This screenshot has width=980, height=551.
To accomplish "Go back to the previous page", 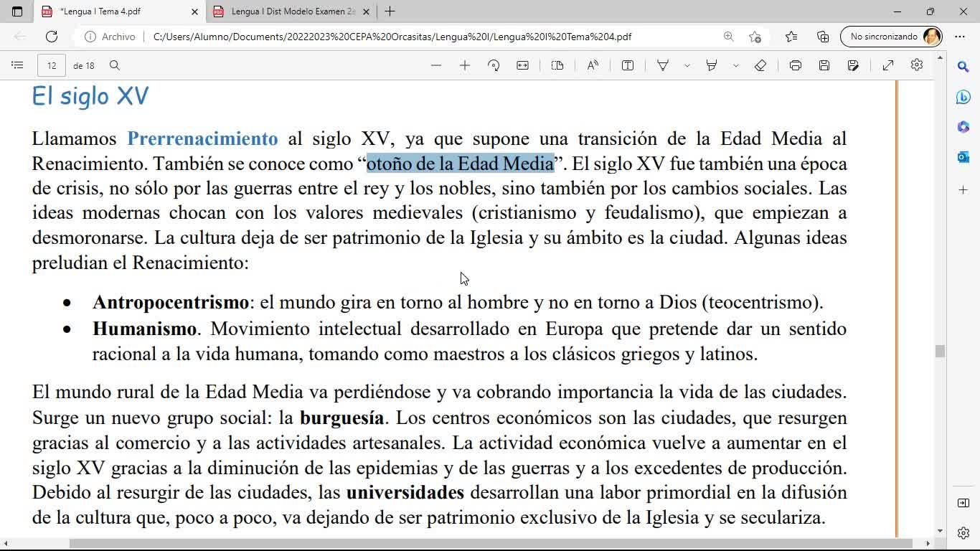I will 20,37.
